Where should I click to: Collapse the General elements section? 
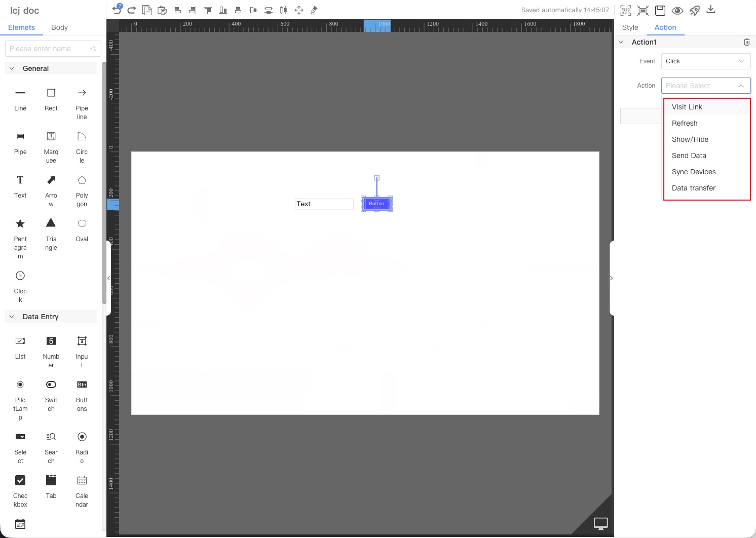click(12, 68)
